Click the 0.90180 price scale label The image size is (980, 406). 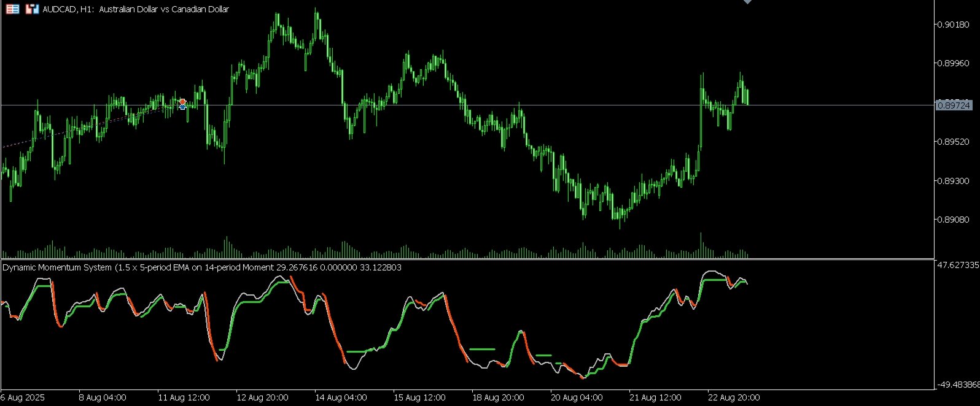click(953, 25)
